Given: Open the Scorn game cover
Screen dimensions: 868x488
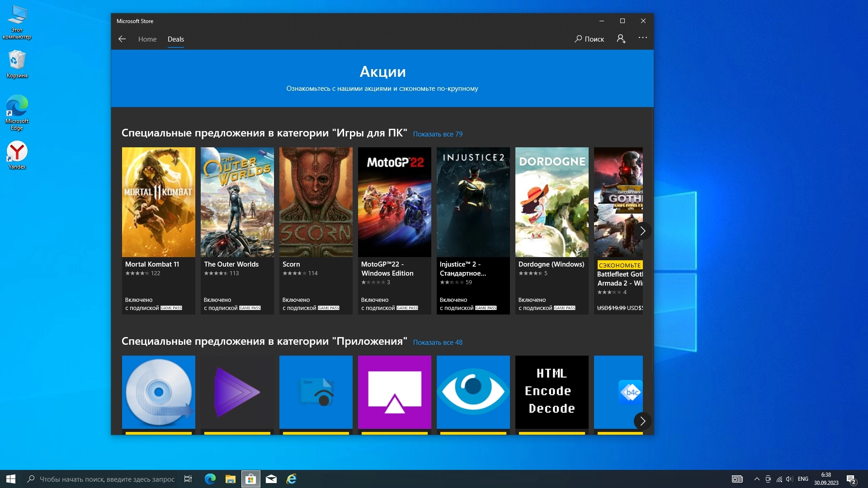Looking at the screenshot, I should coord(316,202).
